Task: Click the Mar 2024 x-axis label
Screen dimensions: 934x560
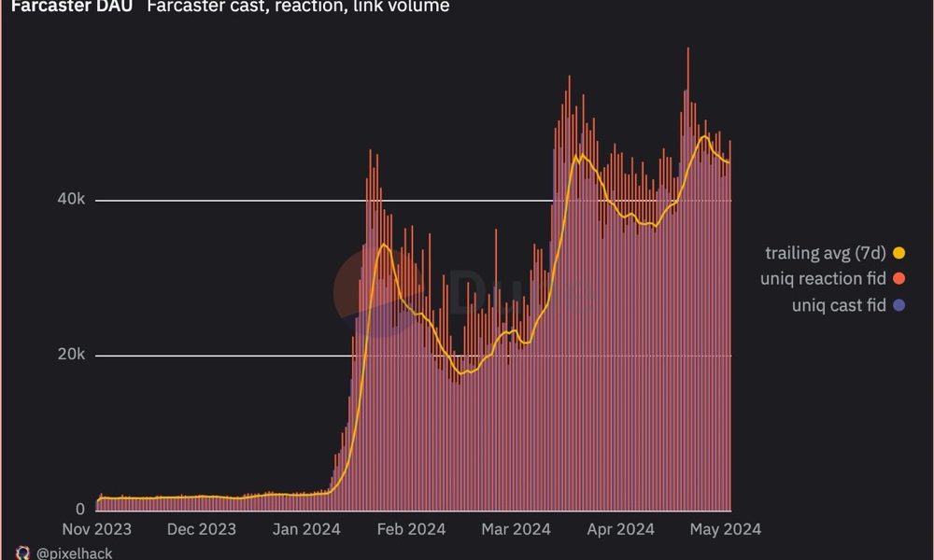Action: [516, 529]
